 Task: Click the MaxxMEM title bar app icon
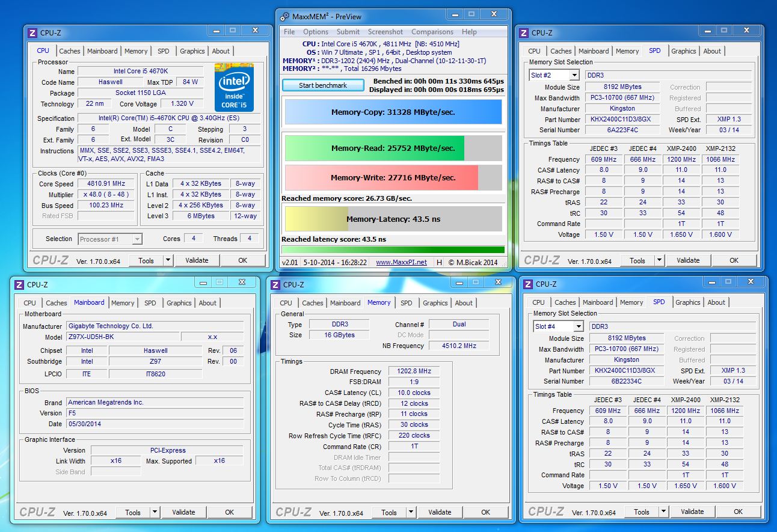point(286,16)
